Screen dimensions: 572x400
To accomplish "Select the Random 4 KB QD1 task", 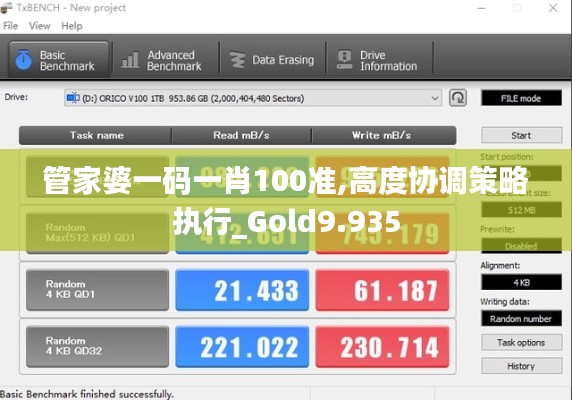I will click(97, 290).
